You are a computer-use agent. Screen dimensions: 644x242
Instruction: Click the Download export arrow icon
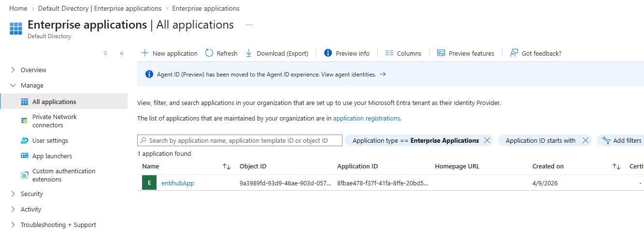coord(249,53)
